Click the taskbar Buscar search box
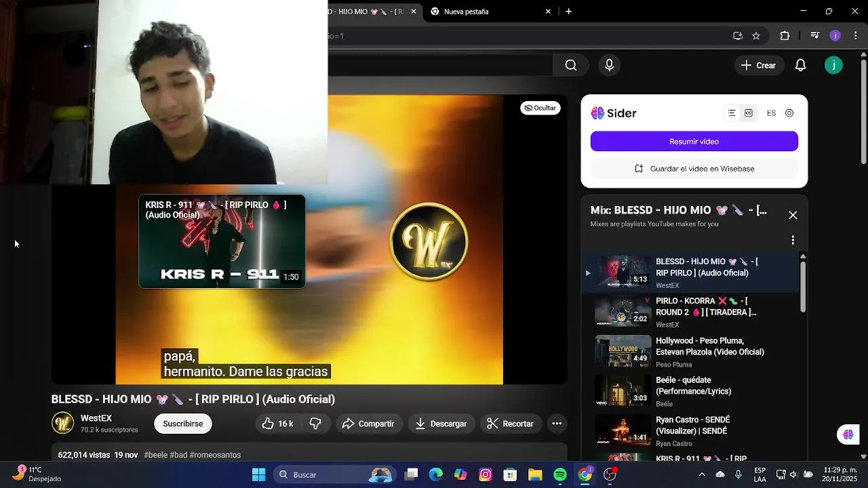Screen dimensions: 868x488 pos(335,474)
